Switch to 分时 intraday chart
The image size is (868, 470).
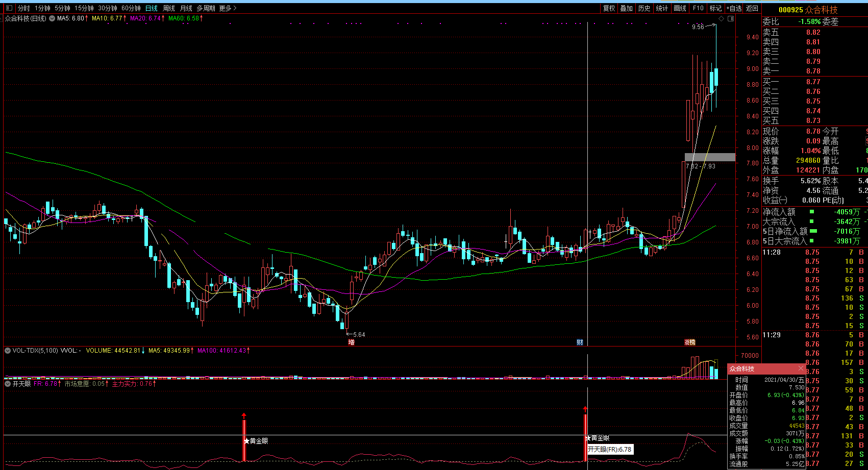(24, 8)
